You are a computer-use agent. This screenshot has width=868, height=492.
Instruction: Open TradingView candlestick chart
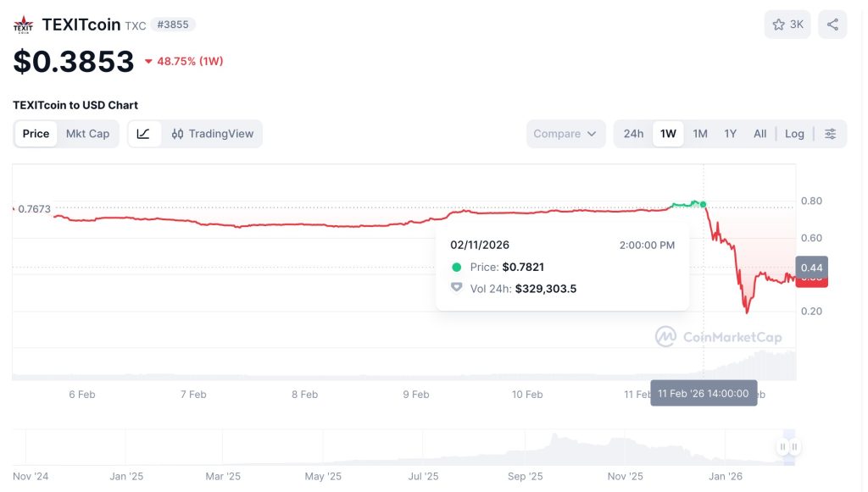(213, 134)
